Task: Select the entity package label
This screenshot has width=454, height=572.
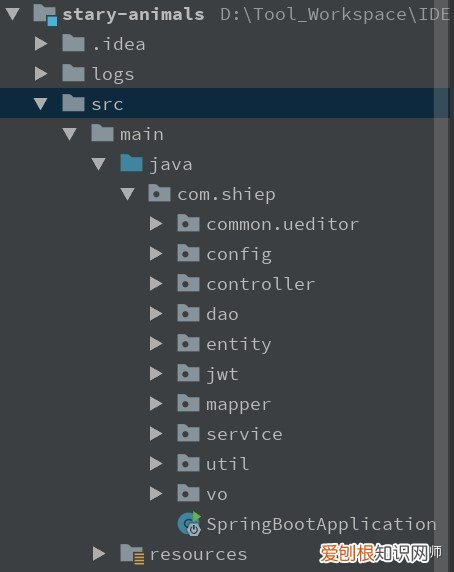Action: (238, 345)
